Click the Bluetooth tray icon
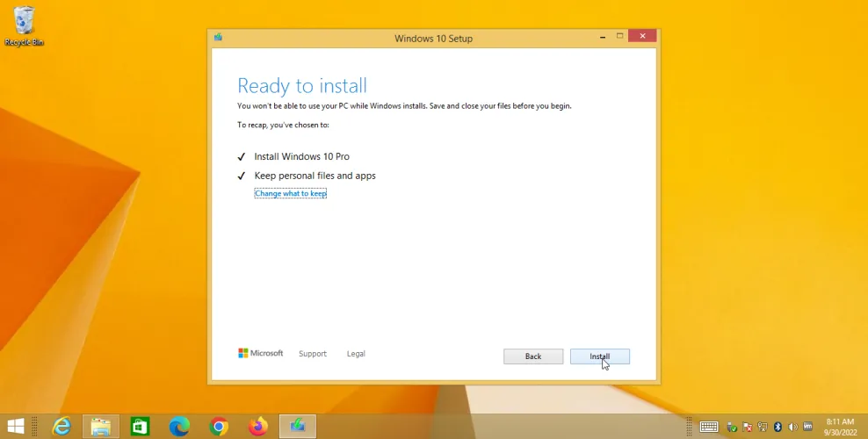 pyautogui.click(x=778, y=428)
